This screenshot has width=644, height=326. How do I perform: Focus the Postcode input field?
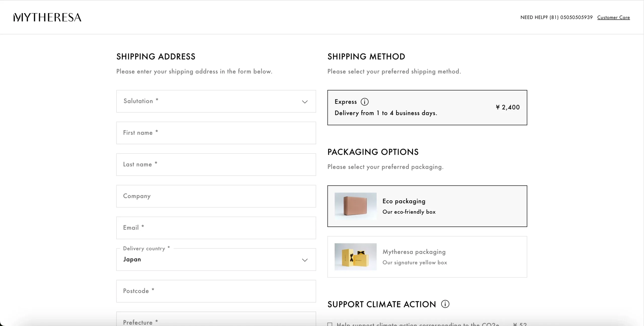(x=216, y=291)
